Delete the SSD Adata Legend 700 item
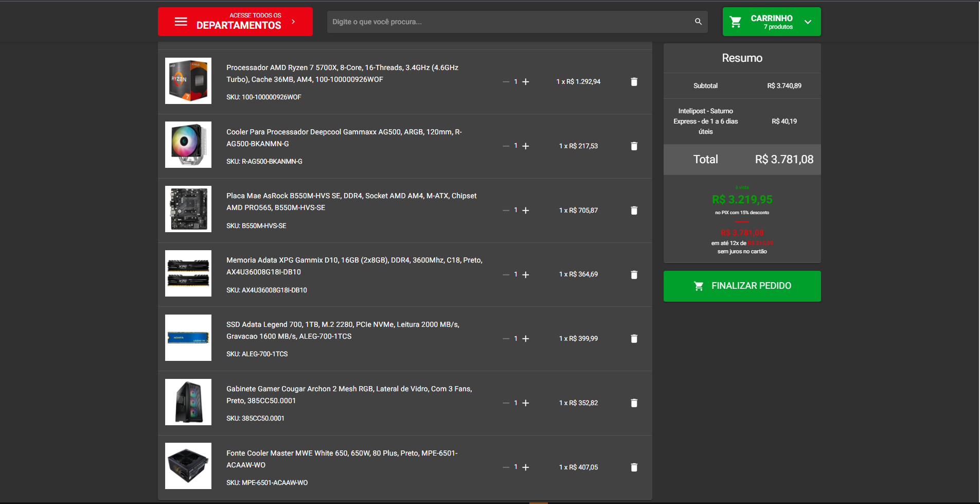Viewport: 980px width, 504px height. 634,339
